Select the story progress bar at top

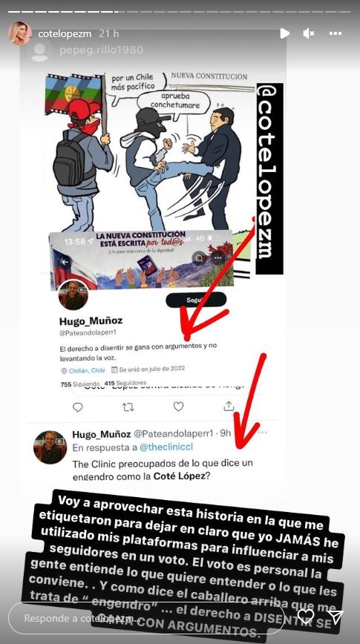click(180, 12)
